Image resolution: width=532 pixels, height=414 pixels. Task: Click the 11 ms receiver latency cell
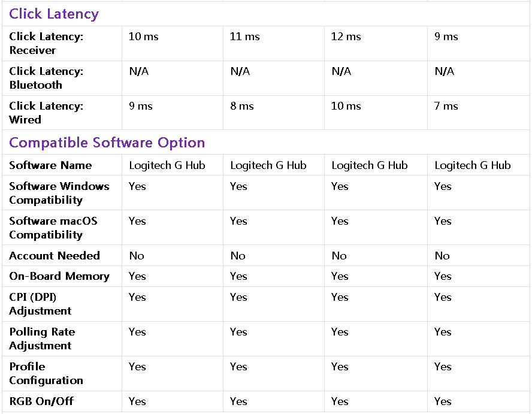coord(245,37)
